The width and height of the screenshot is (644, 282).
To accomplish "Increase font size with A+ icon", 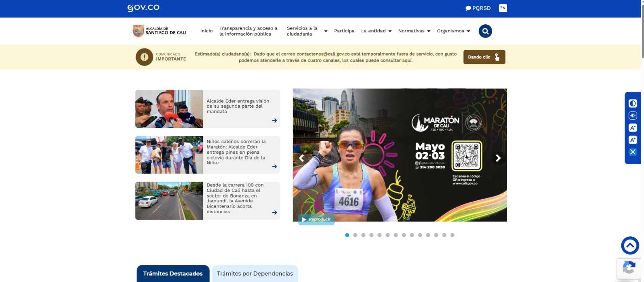I will click(x=633, y=140).
